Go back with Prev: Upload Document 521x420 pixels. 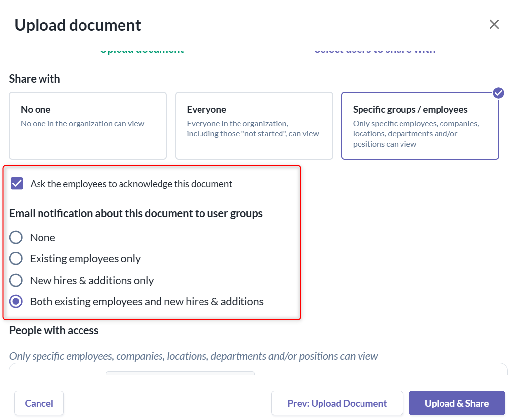(337, 403)
